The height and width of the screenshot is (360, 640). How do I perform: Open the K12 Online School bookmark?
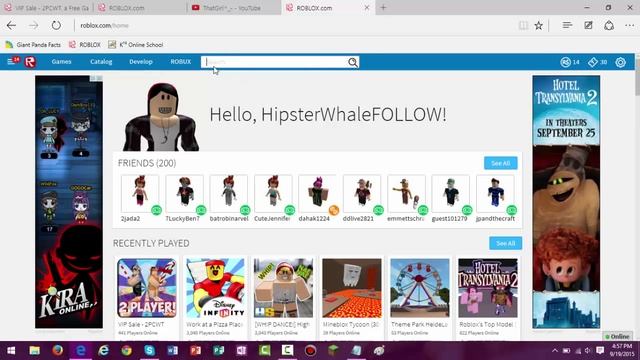(136, 44)
